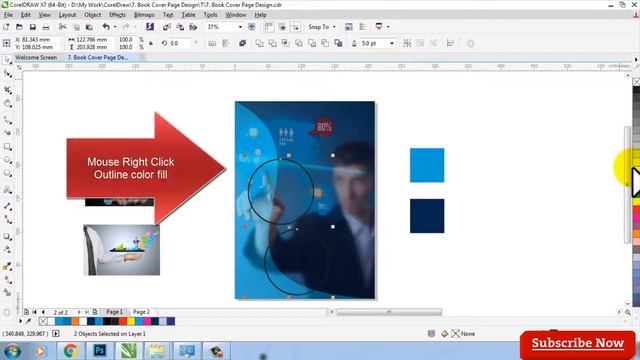This screenshot has height=360, width=640.
Task: Select the Freehand tool in the toolbox
Action: (x=7, y=120)
